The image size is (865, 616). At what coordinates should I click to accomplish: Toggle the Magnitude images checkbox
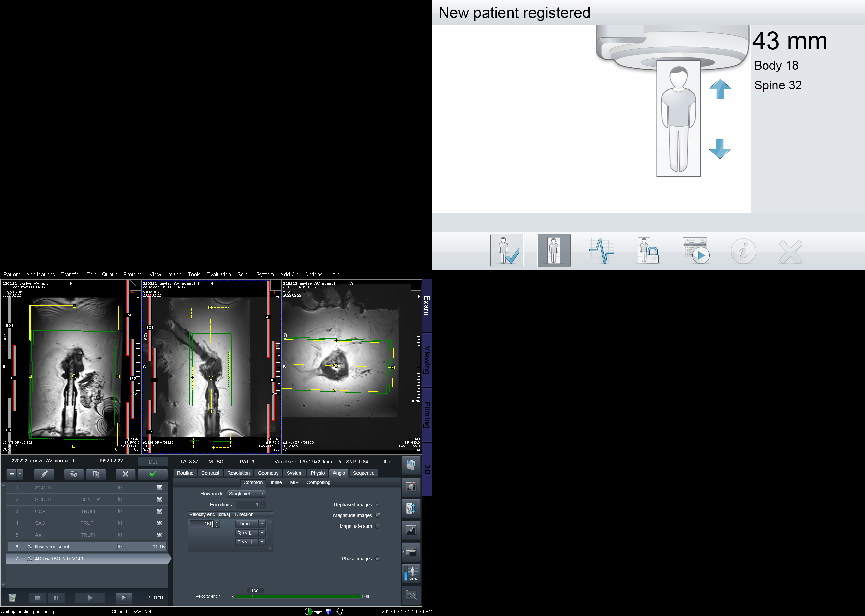pos(378,515)
